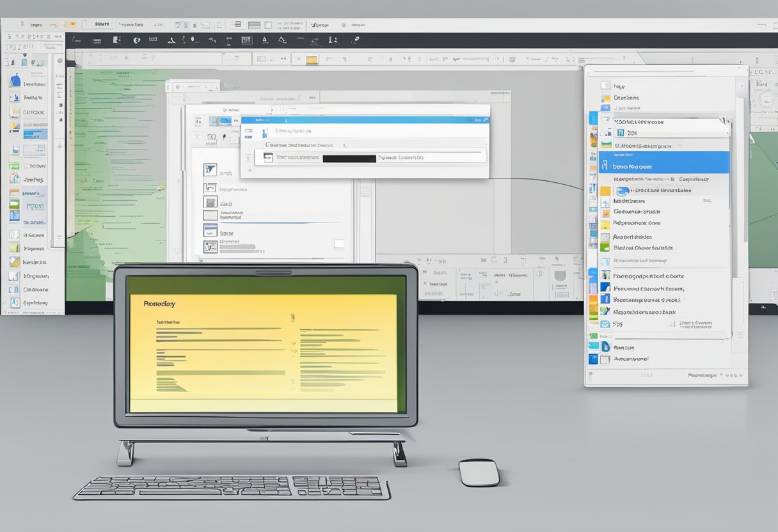Tick the small white box at center panel bottom-right
This screenshot has width=778, height=532.
(x=339, y=244)
